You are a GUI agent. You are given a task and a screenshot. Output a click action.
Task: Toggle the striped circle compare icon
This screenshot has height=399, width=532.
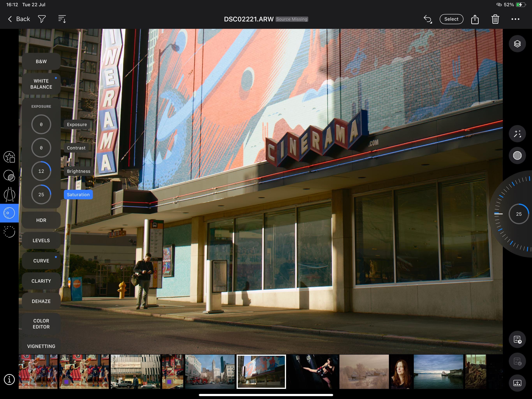tap(517, 155)
